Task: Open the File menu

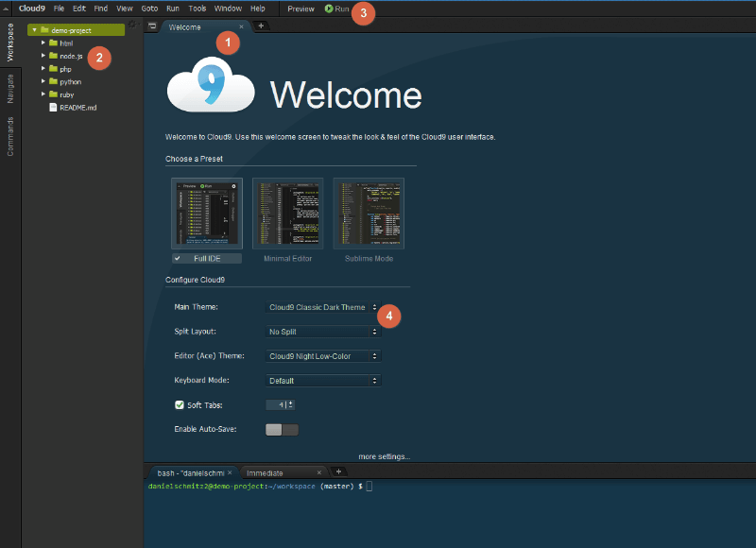Action: click(x=59, y=9)
